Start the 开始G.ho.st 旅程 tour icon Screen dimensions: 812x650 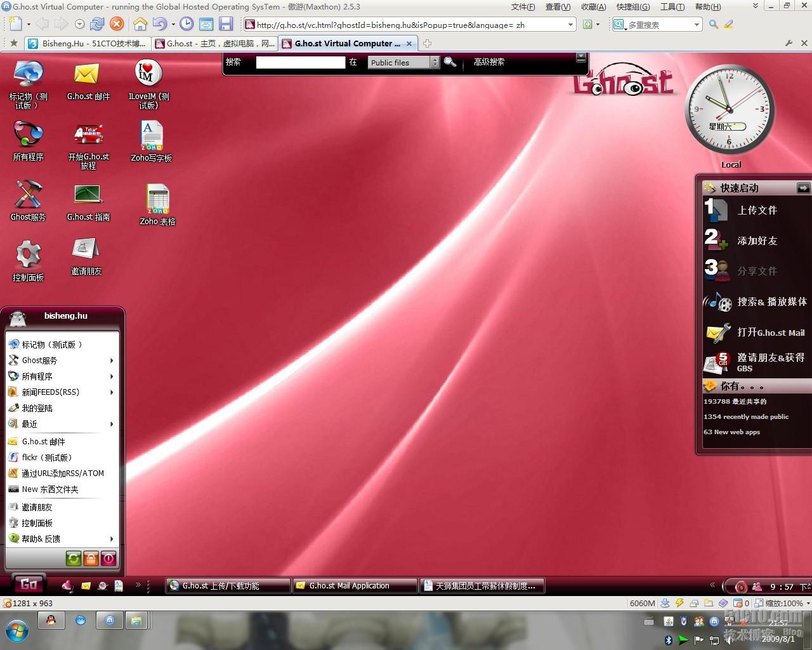click(x=88, y=145)
